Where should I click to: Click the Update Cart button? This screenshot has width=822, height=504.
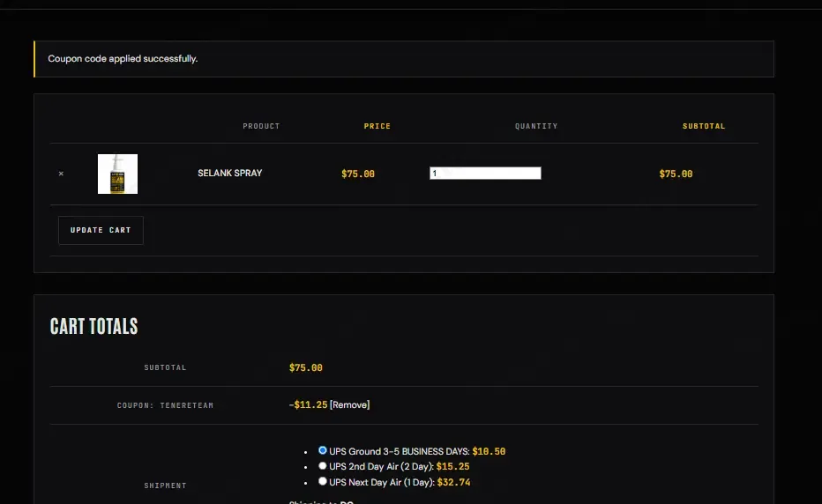tap(101, 230)
